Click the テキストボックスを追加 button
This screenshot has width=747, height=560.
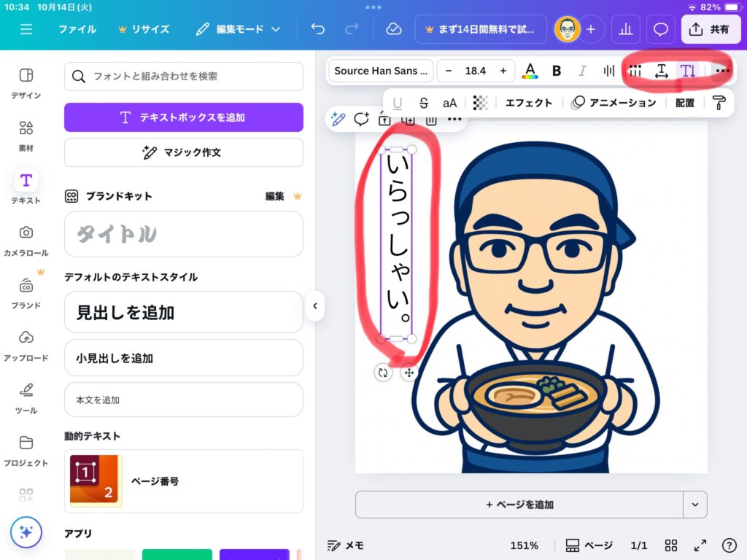(x=184, y=117)
